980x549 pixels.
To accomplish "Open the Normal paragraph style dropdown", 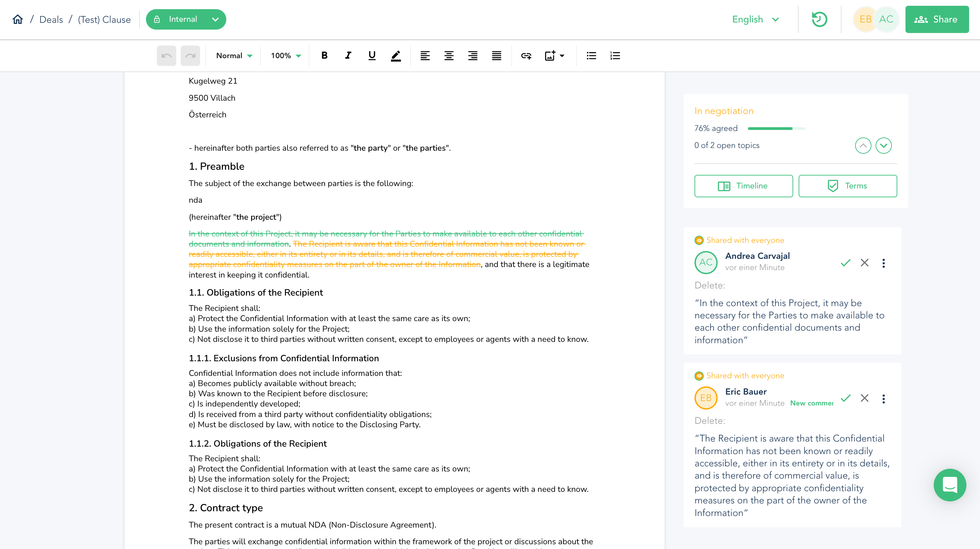I will (234, 56).
